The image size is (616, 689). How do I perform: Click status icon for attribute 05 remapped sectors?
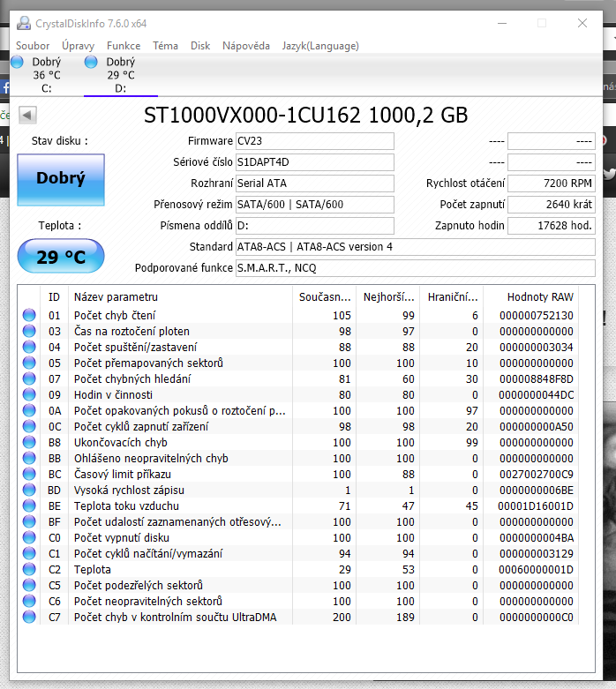pos(29,363)
